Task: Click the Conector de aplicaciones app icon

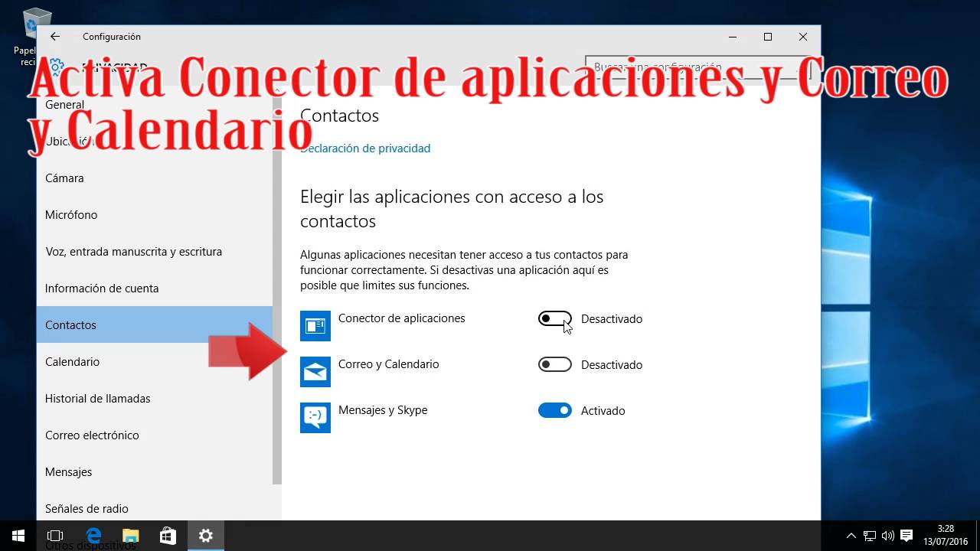Action: 315,326
